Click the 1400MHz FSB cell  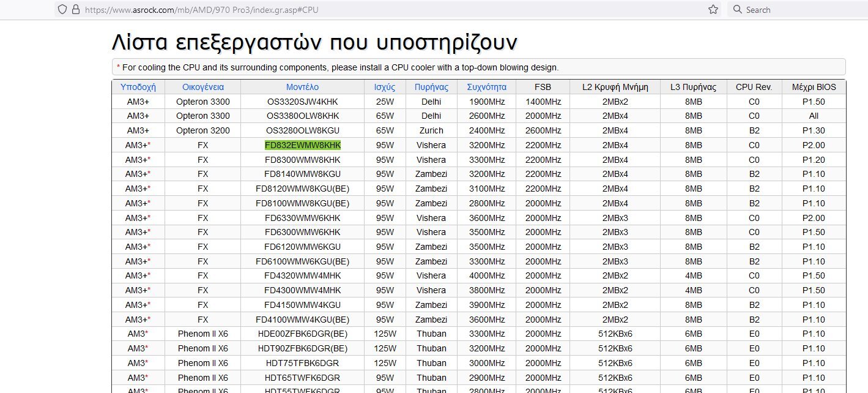pos(543,102)
